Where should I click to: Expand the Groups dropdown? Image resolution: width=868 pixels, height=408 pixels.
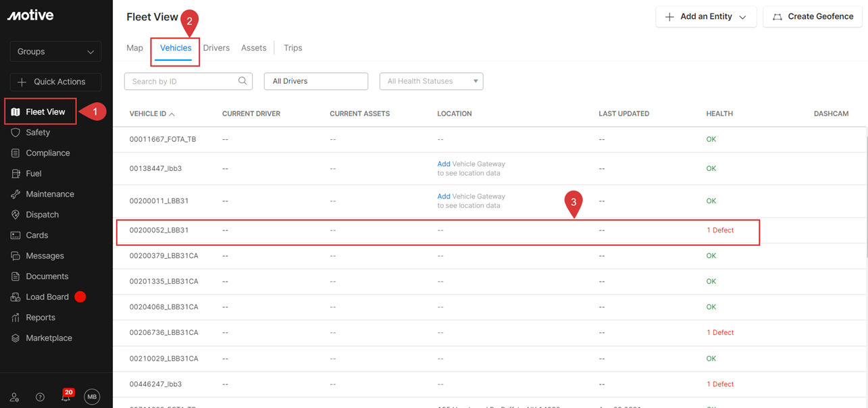55,51
